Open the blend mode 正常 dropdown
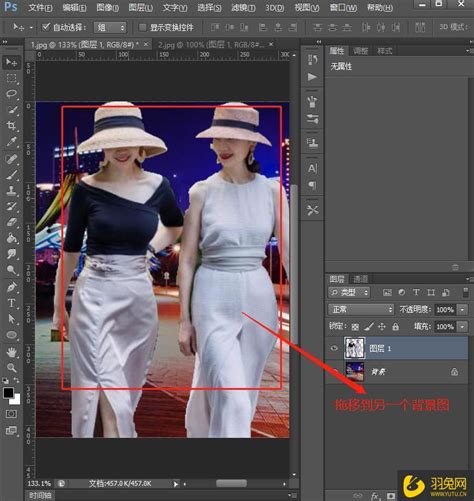 [361, 310]
